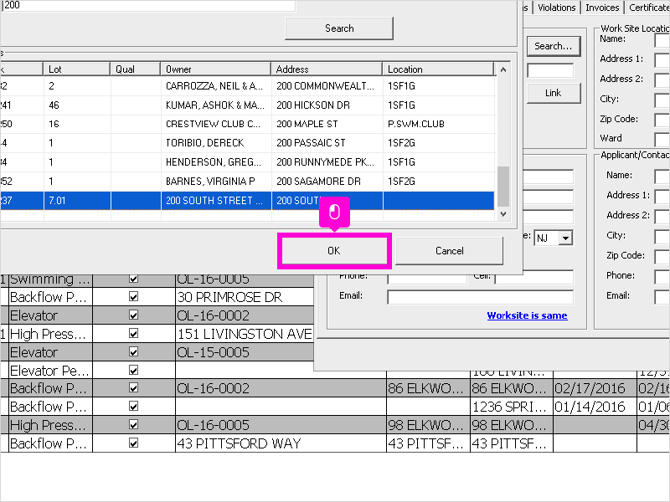Viewport: 670px width, 502px height.
Task: Open the Search... button in the permit form
Action: tap(553, 46)
